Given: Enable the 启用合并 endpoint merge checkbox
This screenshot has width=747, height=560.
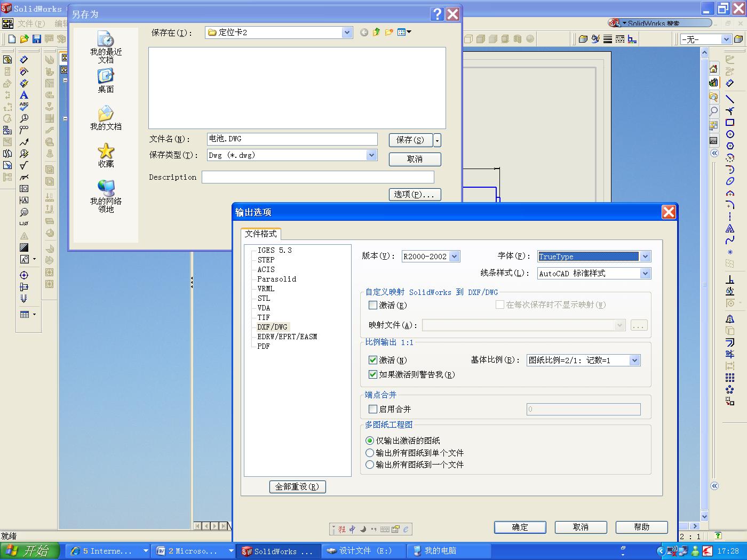Looking at the screenshot, I should pyautogui.click(x=373, y=409).
